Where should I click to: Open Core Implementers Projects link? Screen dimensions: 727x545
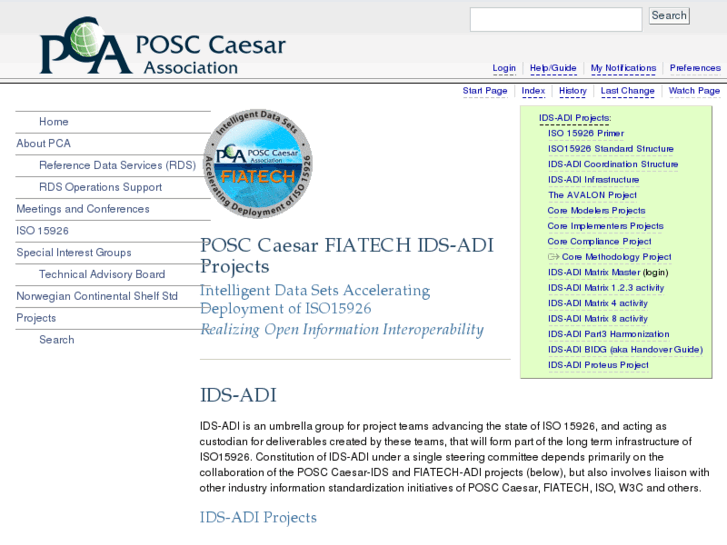coord(606,226)
